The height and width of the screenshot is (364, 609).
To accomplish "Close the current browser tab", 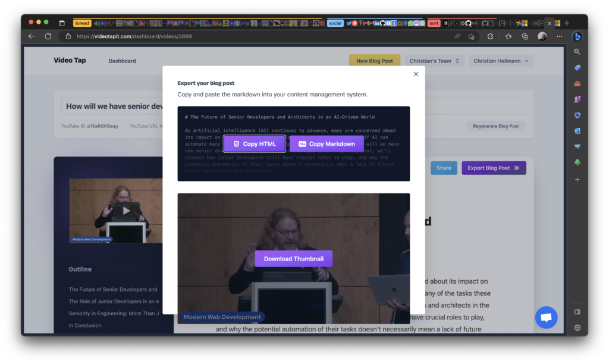I will pyautogui.click(x=549, y=24).
